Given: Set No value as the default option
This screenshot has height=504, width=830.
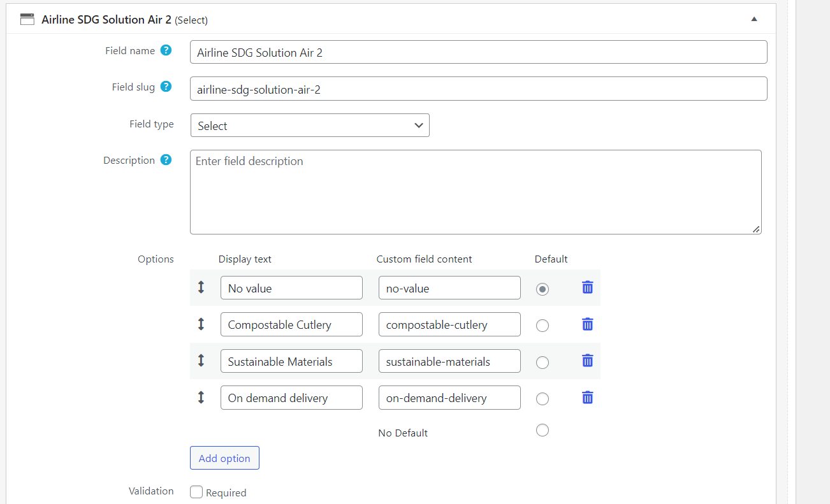Looking at the screenshot, I should tap(542, 289).
